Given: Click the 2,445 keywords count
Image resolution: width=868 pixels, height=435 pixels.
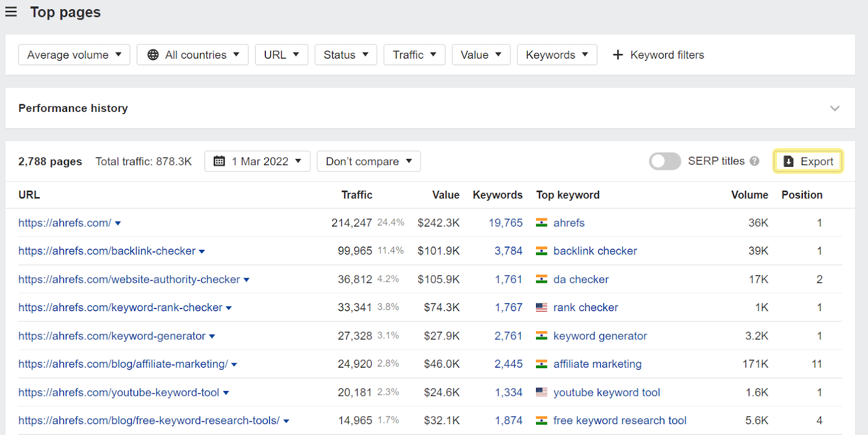Looking at the screenshot, I should (508, 364).
